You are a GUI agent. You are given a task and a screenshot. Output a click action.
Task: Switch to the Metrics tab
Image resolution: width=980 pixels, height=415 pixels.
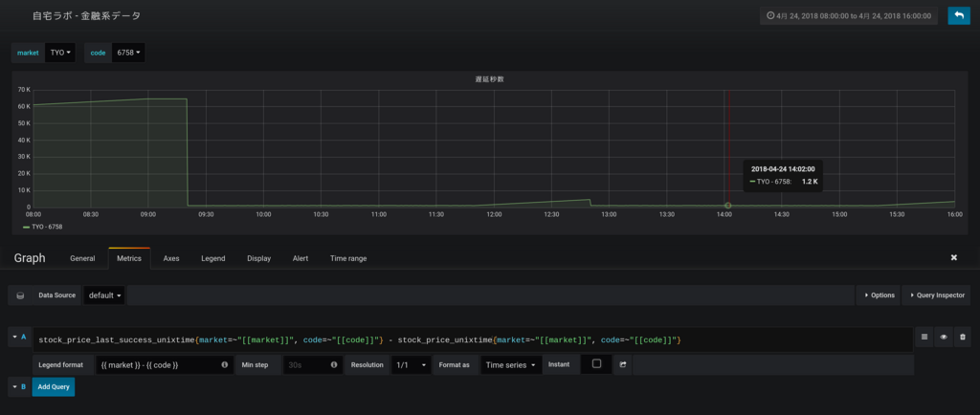click(x=129, y=258)
